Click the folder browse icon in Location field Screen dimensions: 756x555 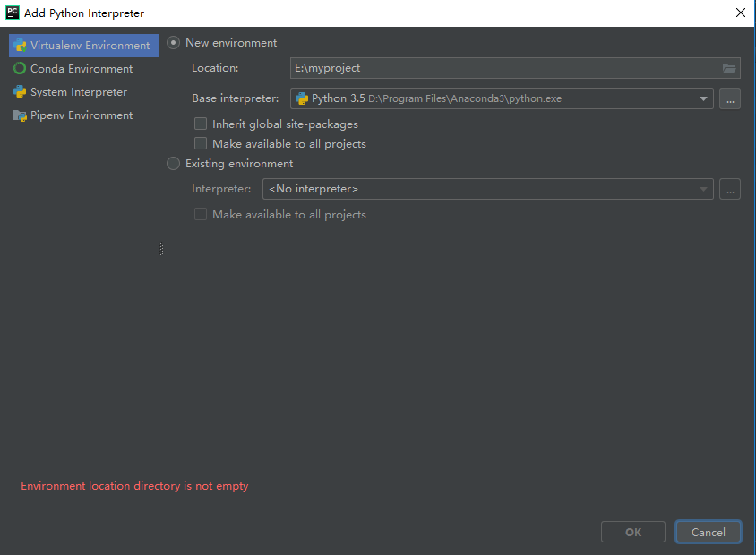(729, 68)
